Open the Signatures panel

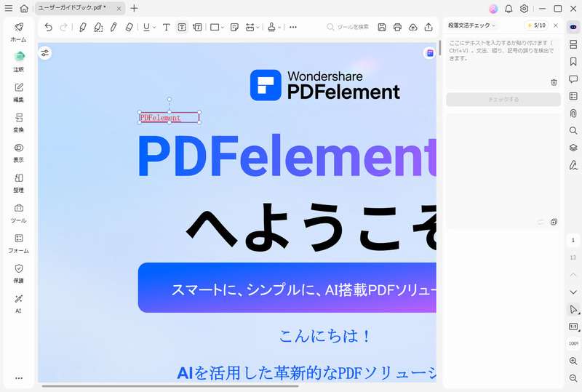573,165
